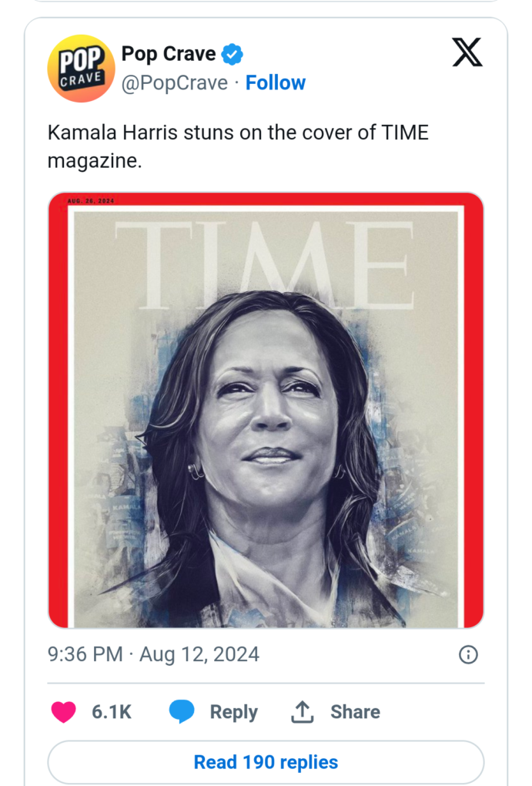The image size is (532, 786).
Task: Open the TIME magazine cover image
Action: [266, 432]
